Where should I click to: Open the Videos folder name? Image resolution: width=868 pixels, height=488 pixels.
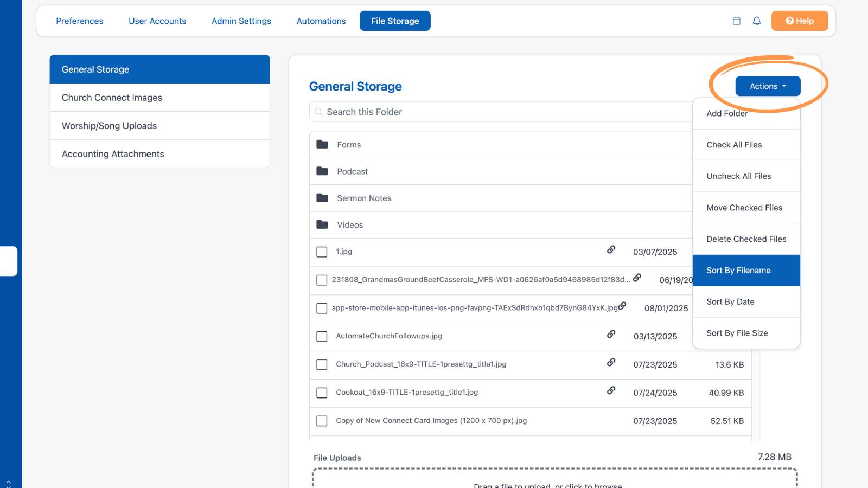(350, 225)
